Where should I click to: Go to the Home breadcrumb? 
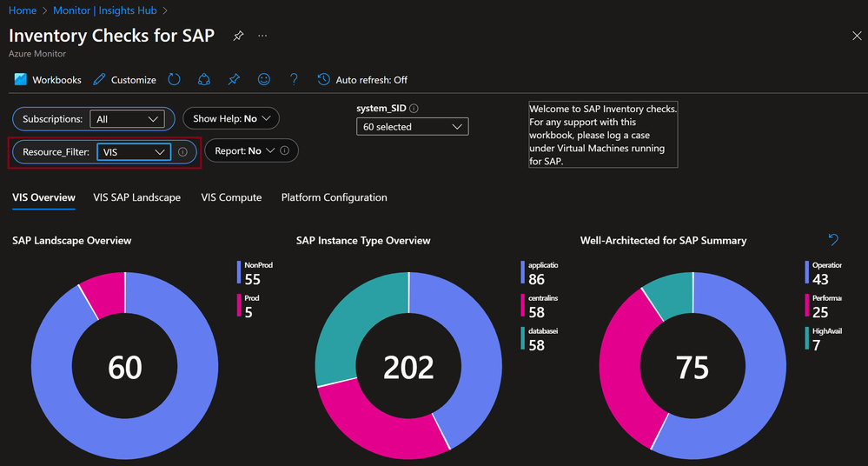click(23, 10)
